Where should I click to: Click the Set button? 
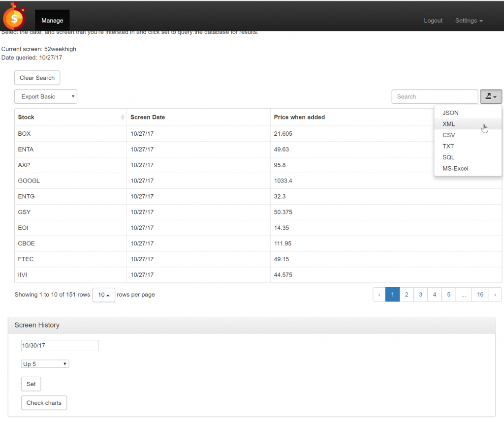(x=31, y=384)
